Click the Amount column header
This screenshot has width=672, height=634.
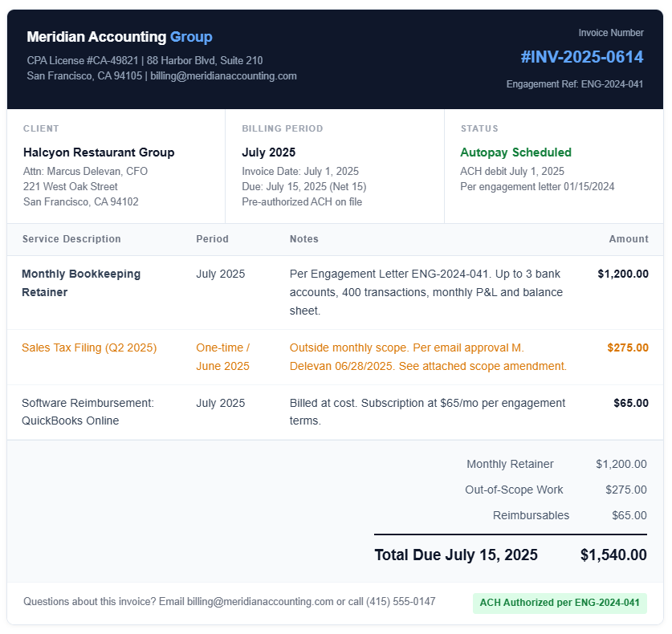629,239
